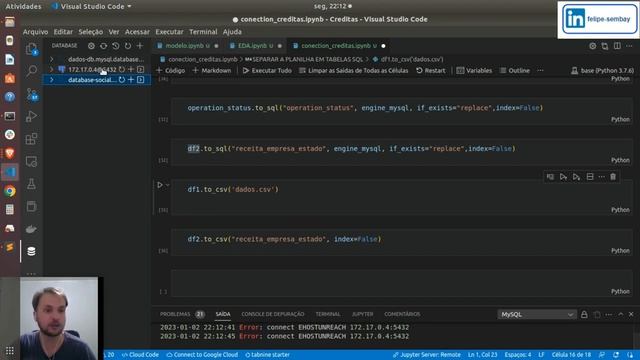Open Run and Debug view

tap(31, 116)
